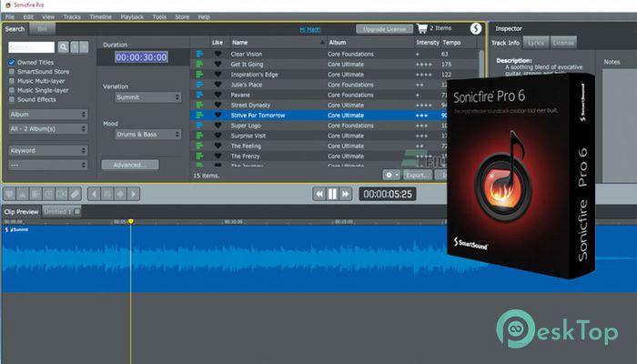The image size is (637, 364).
Task: Like the Clear Vision track heart
Action: 217,54
